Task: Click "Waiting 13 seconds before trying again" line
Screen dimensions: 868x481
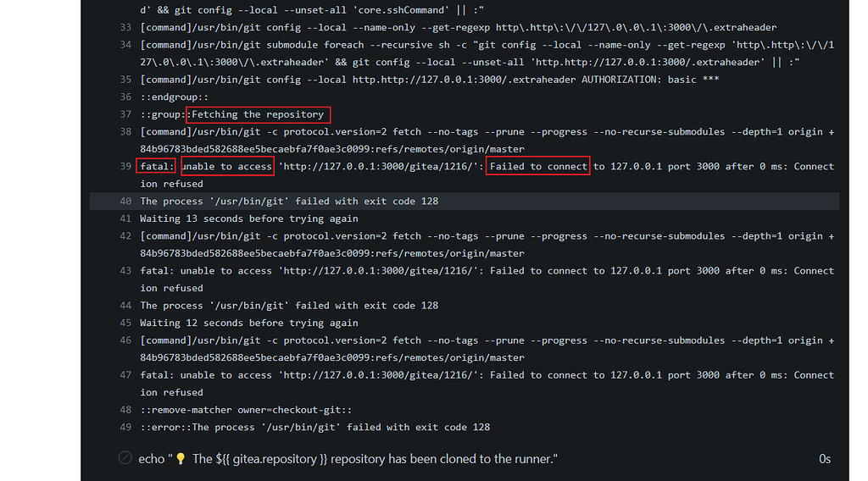Action: (249, 218)
